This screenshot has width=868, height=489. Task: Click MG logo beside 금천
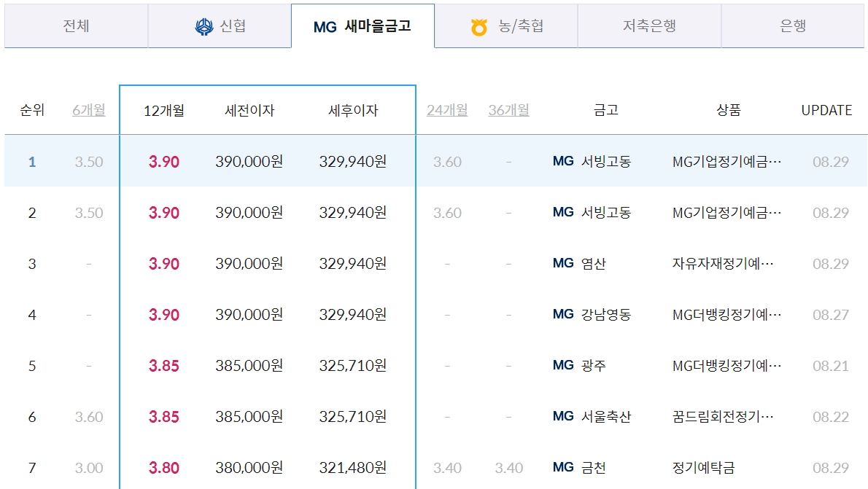[563, 467]
